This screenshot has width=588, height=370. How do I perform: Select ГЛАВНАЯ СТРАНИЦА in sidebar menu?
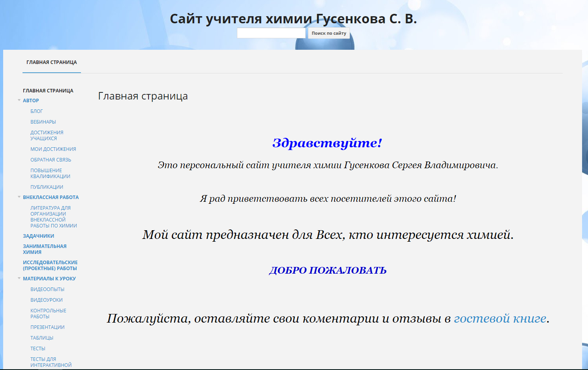pyautogui.click(x=48, y=91)
